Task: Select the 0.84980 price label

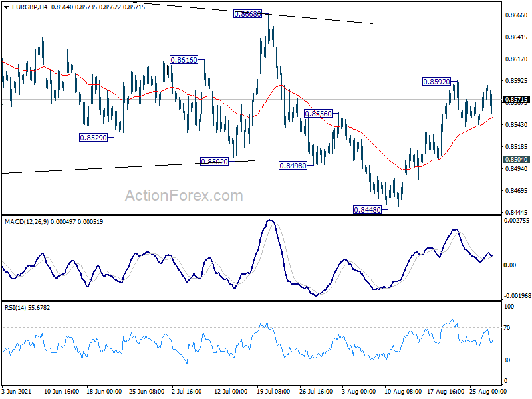Action: [293, 166]
